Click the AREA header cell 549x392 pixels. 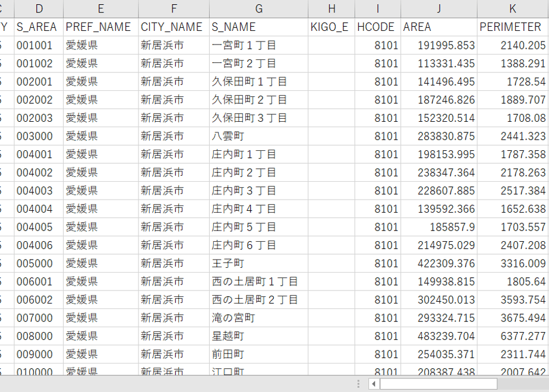[x=439, y=27]
